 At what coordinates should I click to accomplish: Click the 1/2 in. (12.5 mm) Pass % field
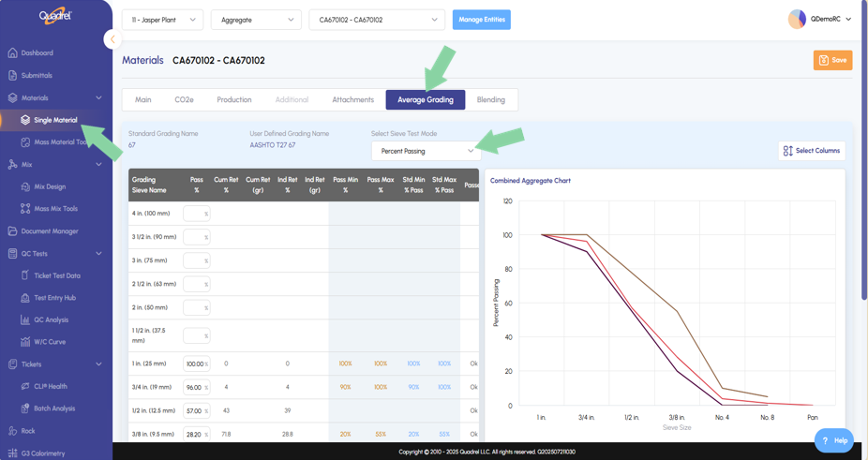197,410
